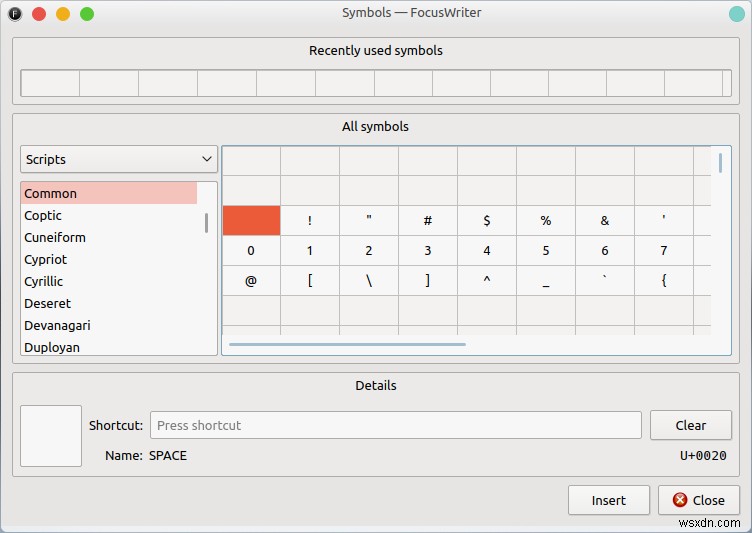
Task: Select the backtick grave accent symbol
Action: pos(605,281)
